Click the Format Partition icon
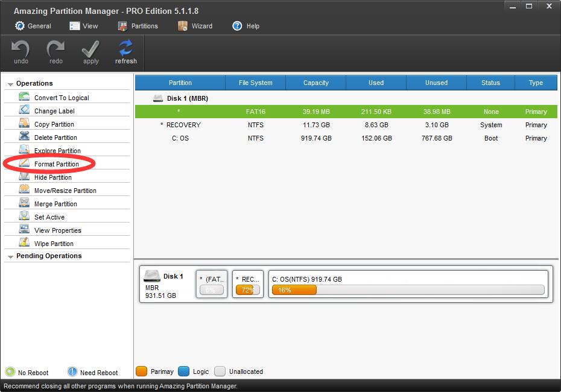The height and width of the screenshot is (392, 561). pos(24,163)
